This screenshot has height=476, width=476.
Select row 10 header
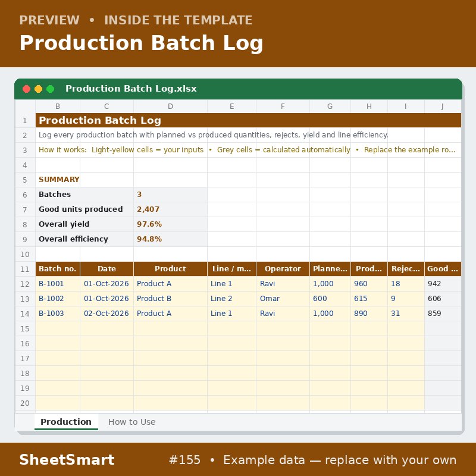tap(25, 255)
